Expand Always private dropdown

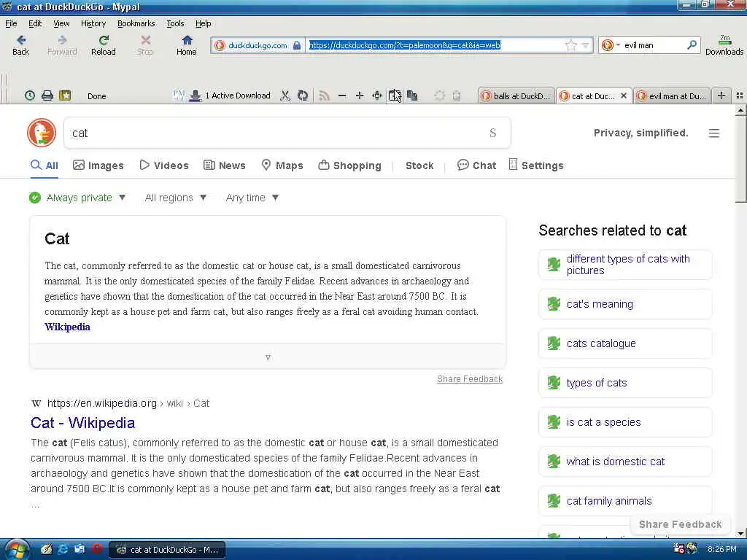pyautogui.click(x=77, y=198)
